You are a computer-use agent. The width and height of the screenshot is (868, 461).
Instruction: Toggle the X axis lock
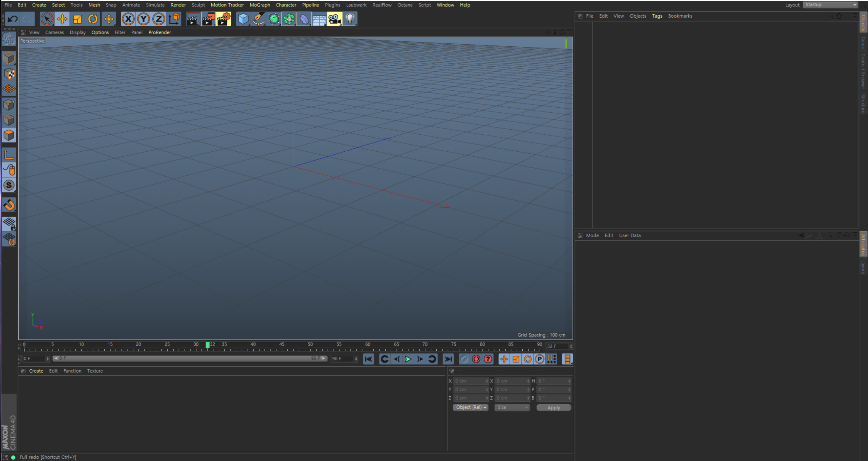pos(128,19)
